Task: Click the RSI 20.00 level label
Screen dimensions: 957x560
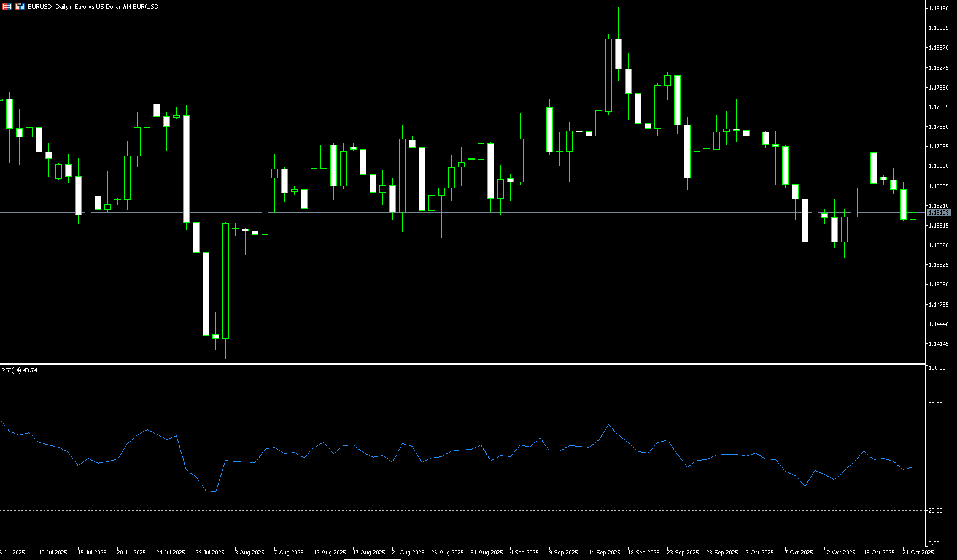Action: (936, 511)
